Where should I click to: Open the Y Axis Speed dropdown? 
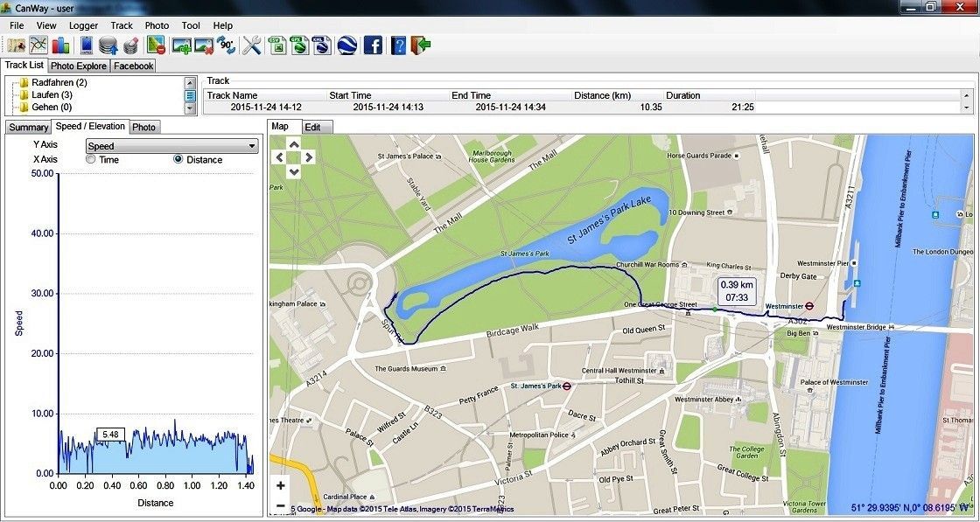tap(171, 146)
